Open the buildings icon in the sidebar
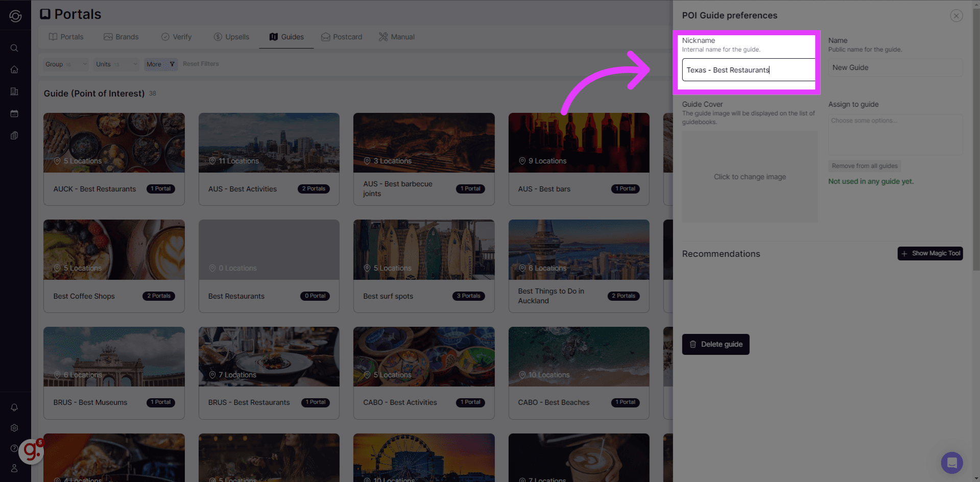The image size is (980, 482). [x=14, y=91]
